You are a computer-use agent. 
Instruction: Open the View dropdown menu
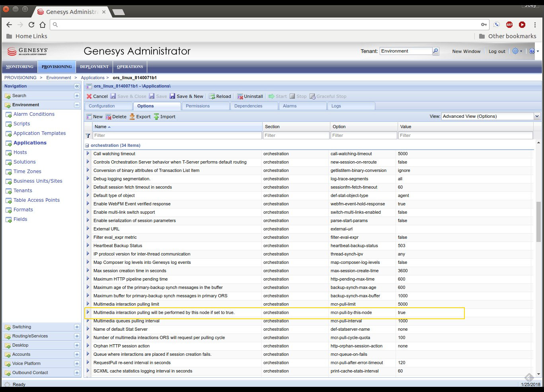pos(537,116)
